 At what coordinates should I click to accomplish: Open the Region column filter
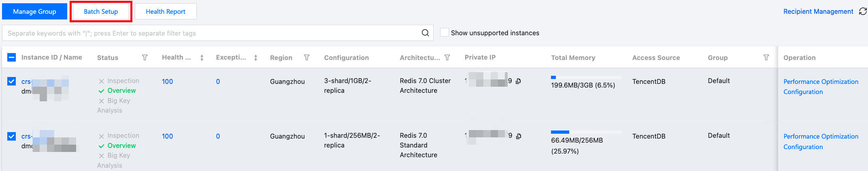pyautogui.click(x=307, y=58)
